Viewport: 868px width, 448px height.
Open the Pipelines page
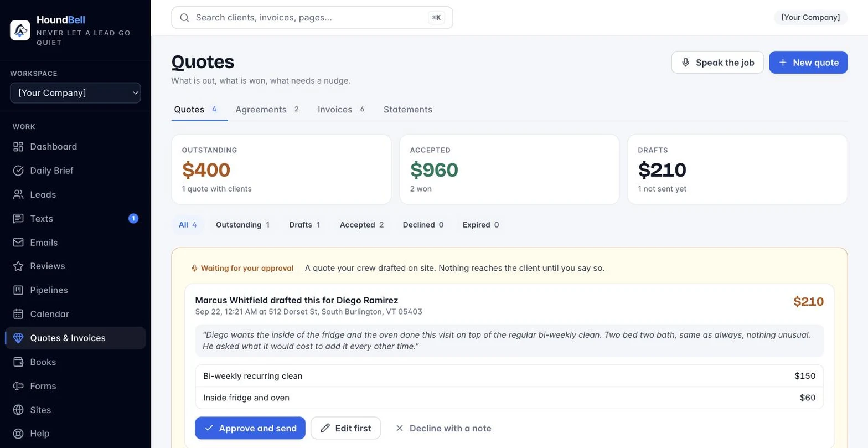tap(75, 290)
